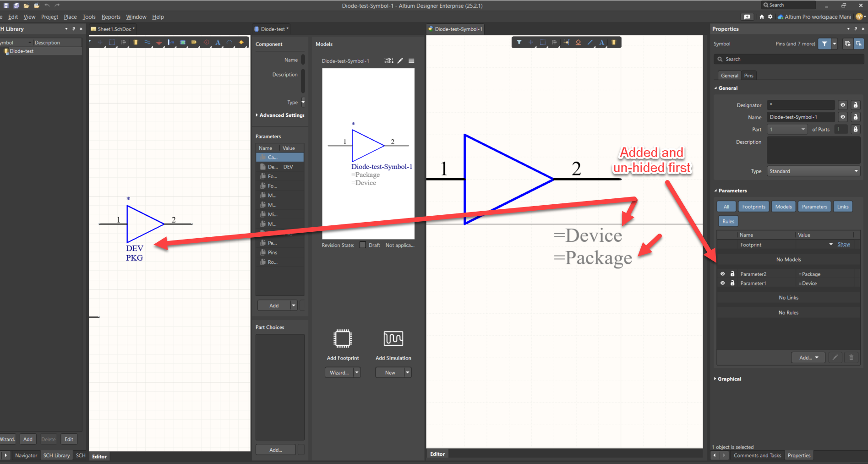Click the Footprints filter button
868x464 pixels.
pyautogui.click(x=753, y=207)
